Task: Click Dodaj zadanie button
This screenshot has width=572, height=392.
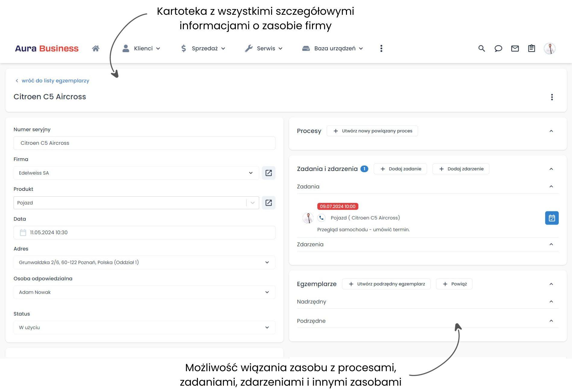Action: (400, 169)
